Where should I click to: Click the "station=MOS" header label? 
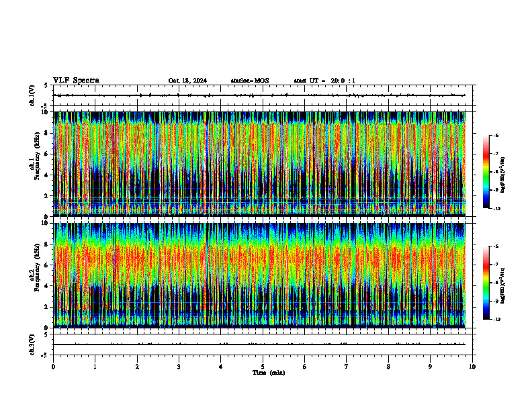click(x=250, y=81)
